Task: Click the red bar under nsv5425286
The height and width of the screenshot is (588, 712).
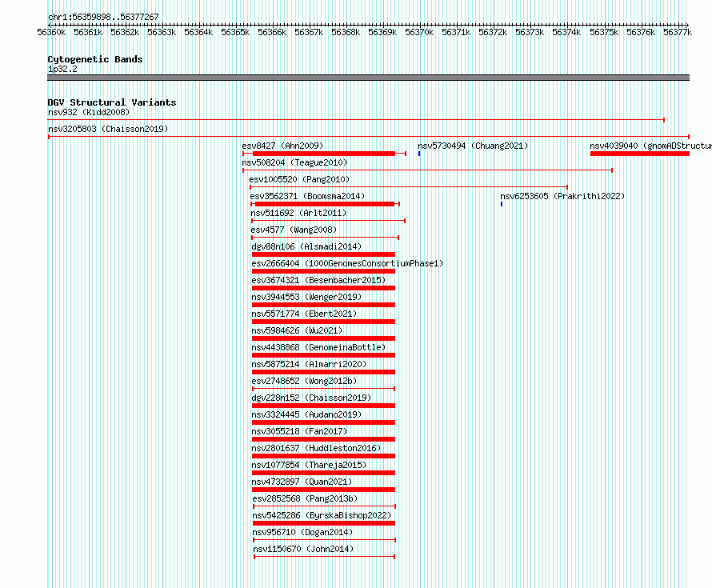Action: [324, 523]
